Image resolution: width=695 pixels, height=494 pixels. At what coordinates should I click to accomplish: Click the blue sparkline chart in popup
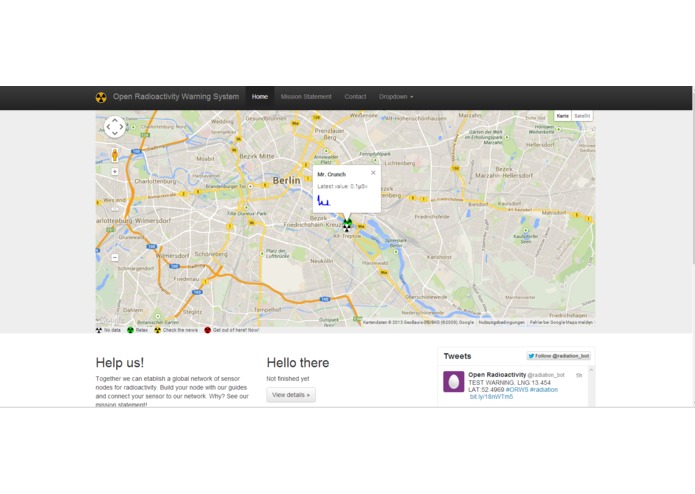pos(324,201)
